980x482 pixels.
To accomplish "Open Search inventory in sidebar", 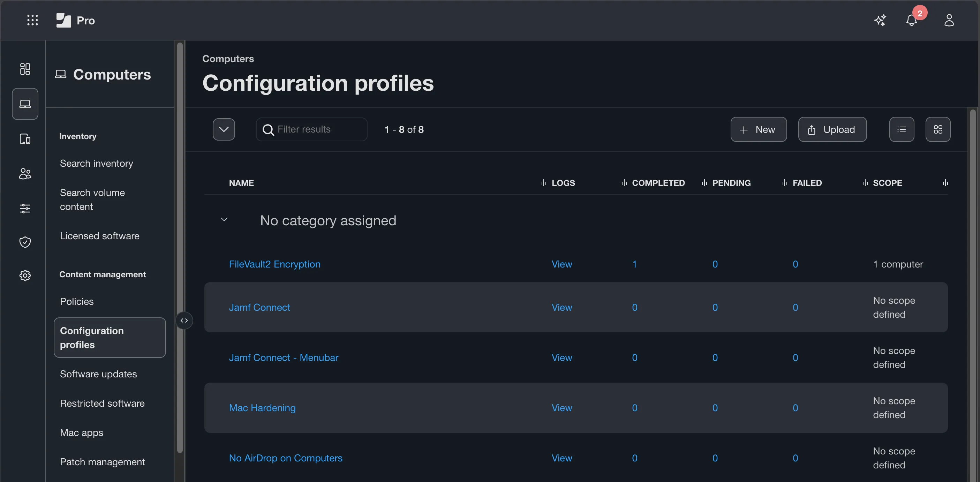I will (x=97, y=163).
